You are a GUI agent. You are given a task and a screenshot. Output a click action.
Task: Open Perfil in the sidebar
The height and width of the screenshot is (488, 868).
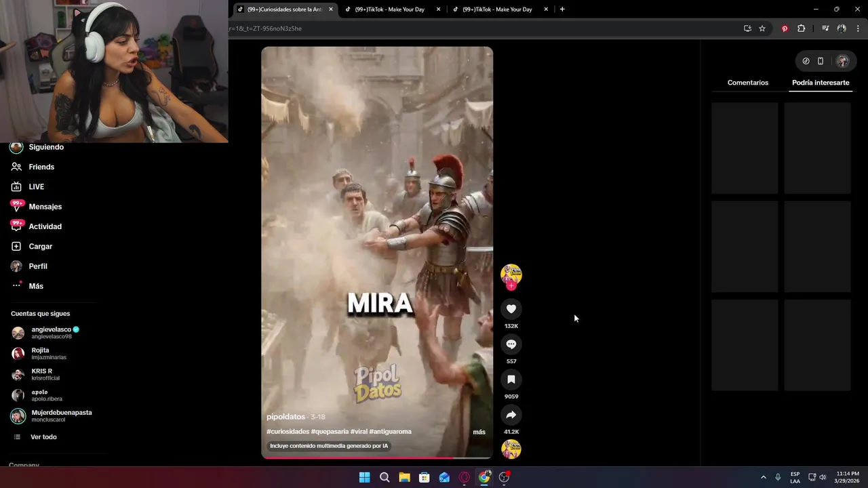pos(38,266)
